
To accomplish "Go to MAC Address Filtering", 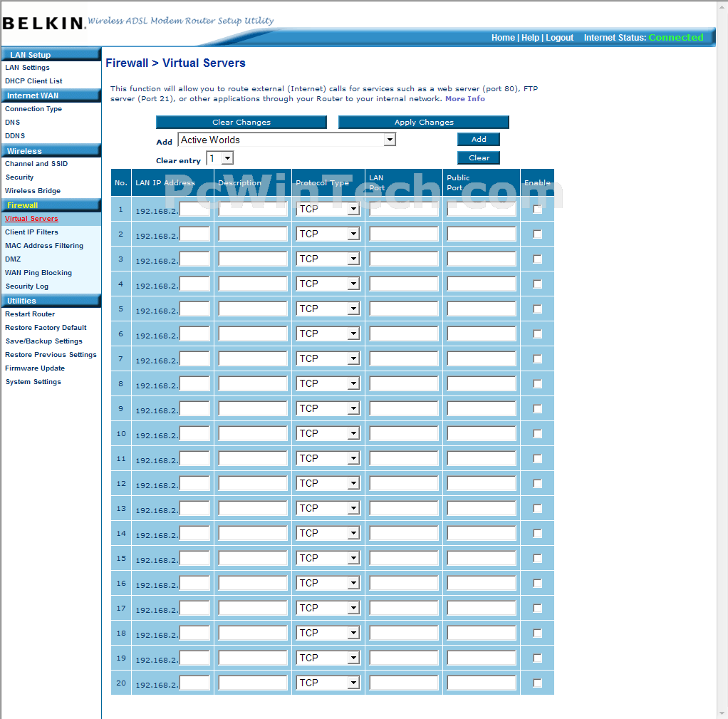I will pyautogui.click(x=44, y=246).
